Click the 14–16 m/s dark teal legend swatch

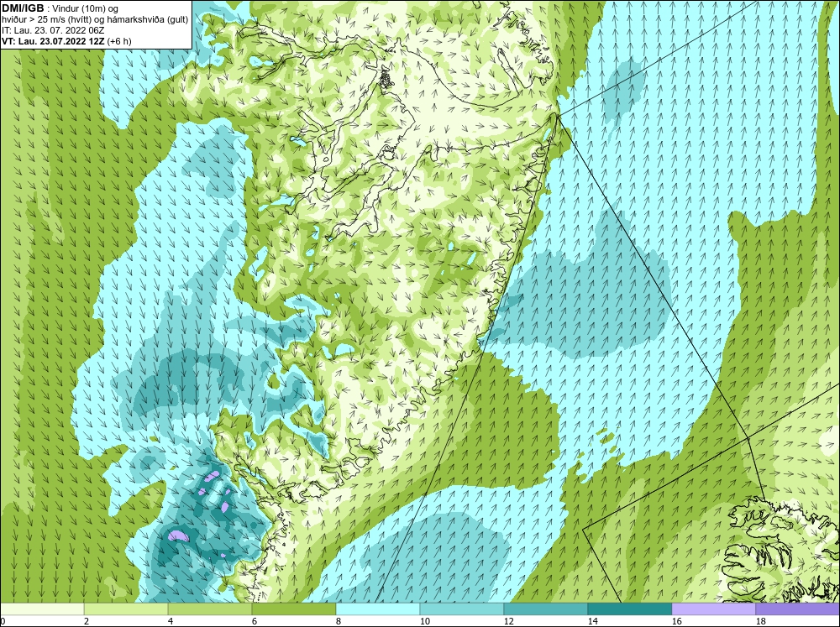[629, 609]
